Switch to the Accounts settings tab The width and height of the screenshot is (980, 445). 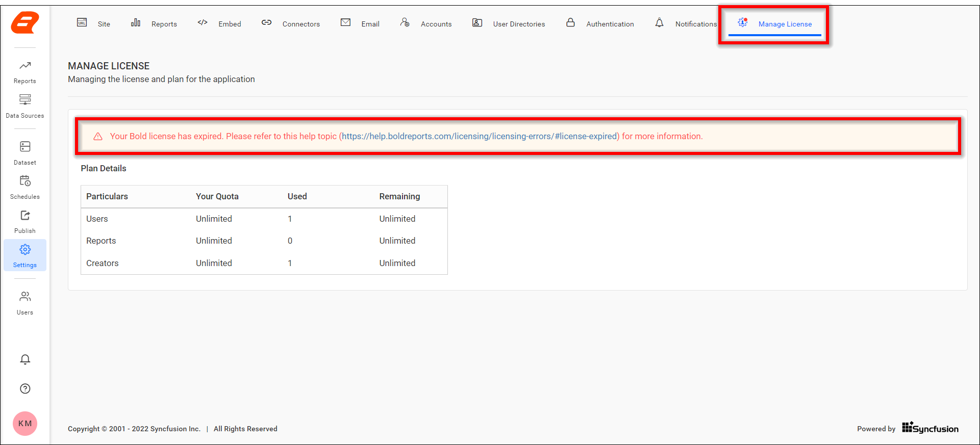[436, 24]
